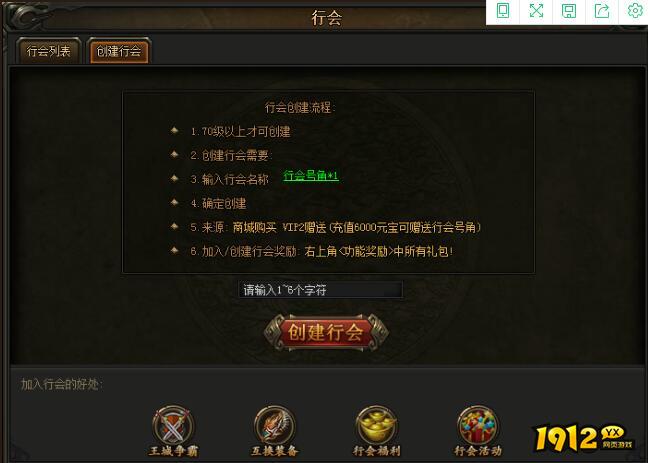Open the settings gear icon
Screen dimensions: 648x463
pos(635,10)
